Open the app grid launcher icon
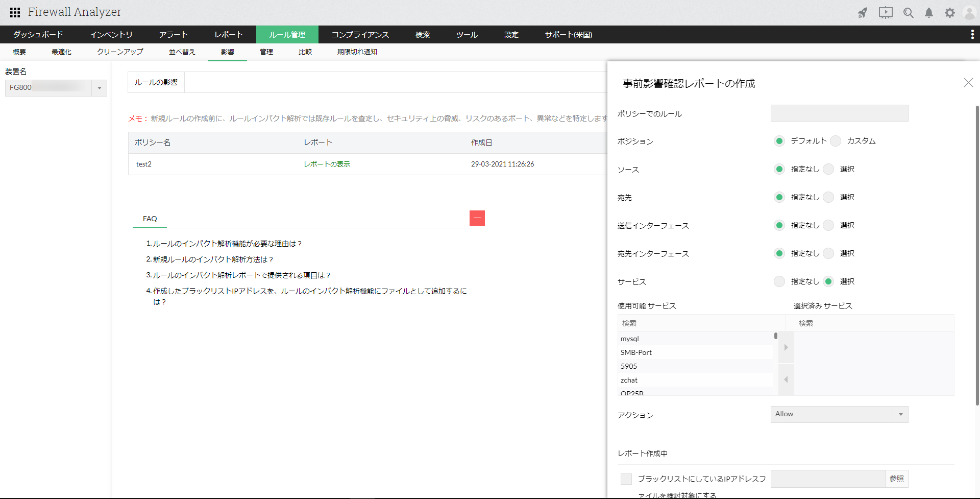The height and width of the screenshot is (499, 980). pos(15,12)
